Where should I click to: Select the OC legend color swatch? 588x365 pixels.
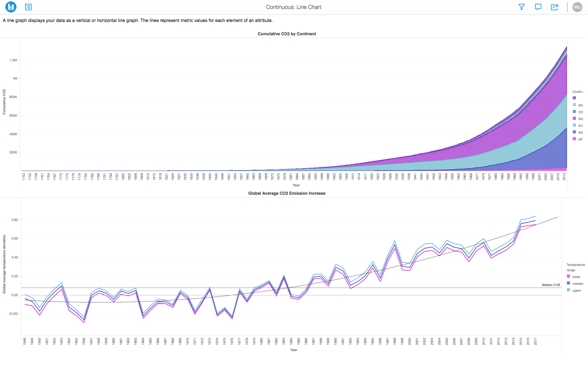tap(574, 112)
